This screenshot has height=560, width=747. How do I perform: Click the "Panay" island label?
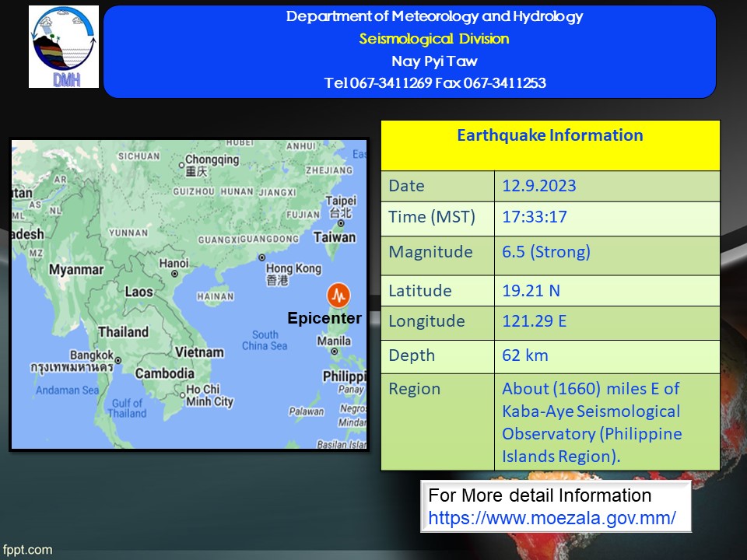click(x=352, y=390)
